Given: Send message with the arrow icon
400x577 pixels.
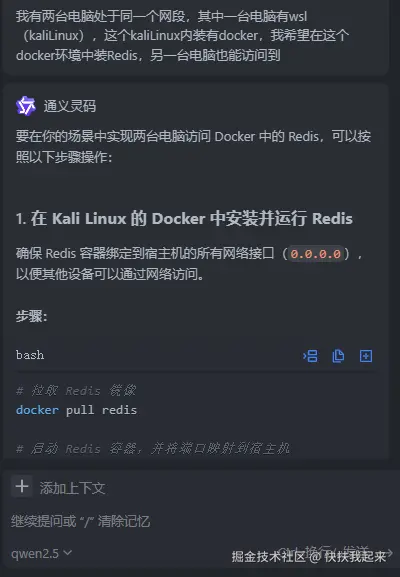Looking at the screenshot, I should [x=387, y=553].
